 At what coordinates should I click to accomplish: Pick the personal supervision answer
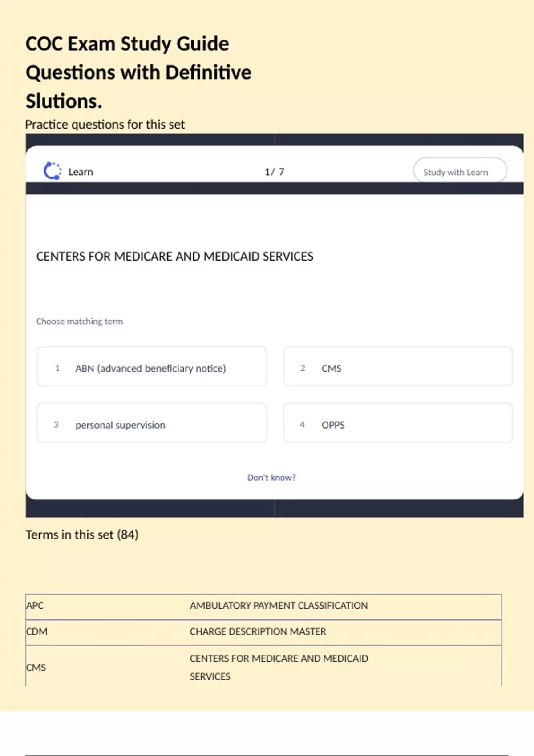pyautogui.click(x=151, y=424)
